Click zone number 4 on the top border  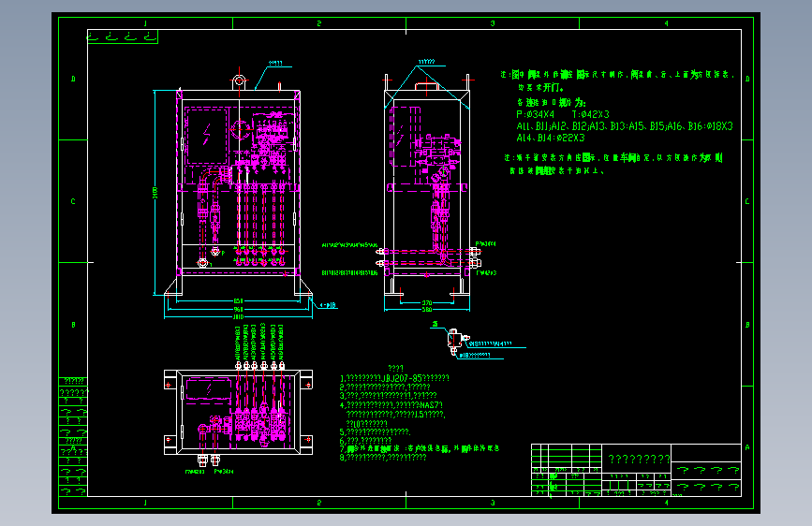point(666,23)
